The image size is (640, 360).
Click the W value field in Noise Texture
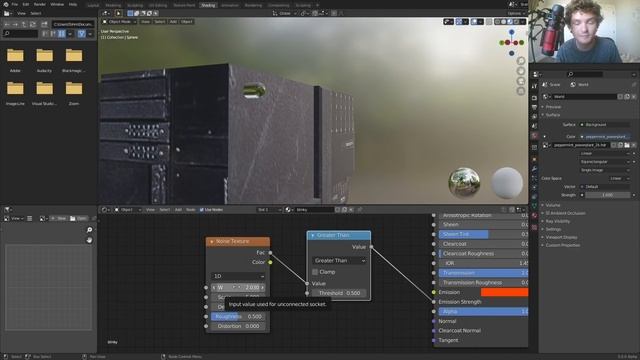click(x=238, y=288)
